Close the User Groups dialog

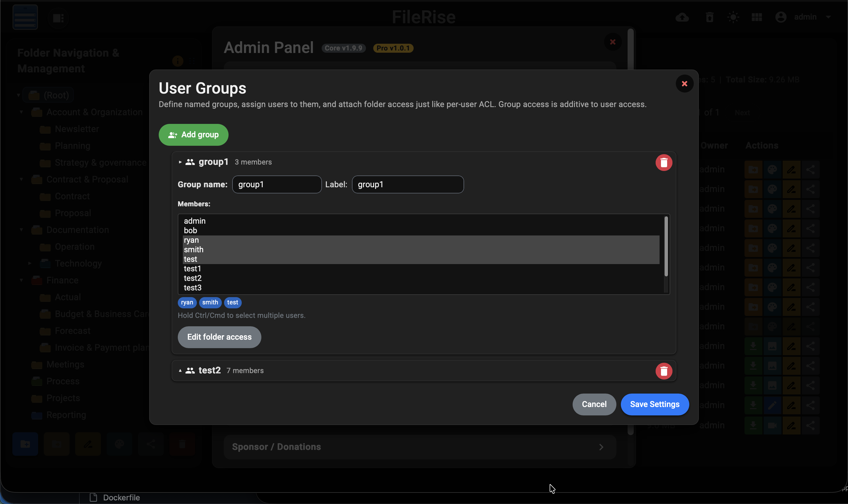(684, 84)
